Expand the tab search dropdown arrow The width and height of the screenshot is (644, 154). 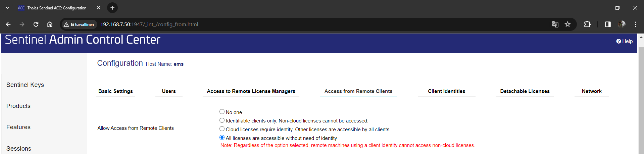click(x=7, y=8)
